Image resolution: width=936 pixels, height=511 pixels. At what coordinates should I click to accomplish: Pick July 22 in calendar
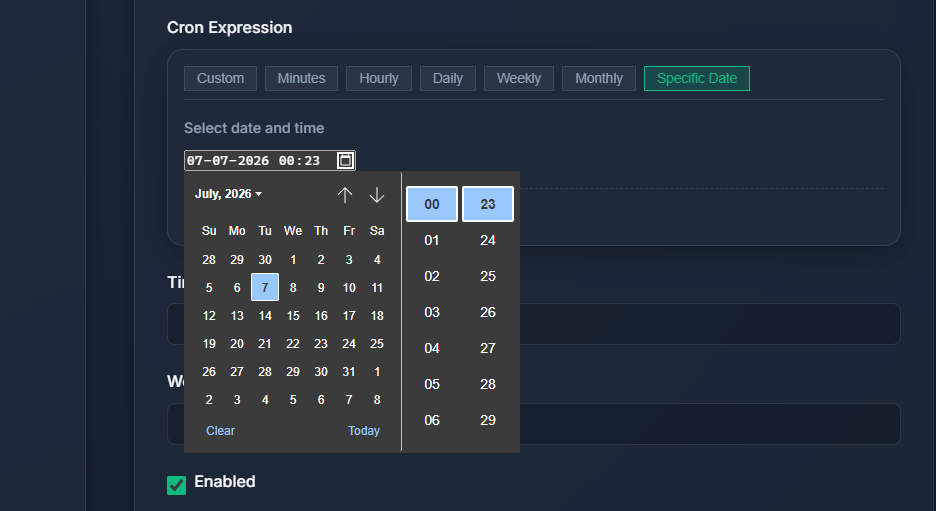(x=293, y=343)
